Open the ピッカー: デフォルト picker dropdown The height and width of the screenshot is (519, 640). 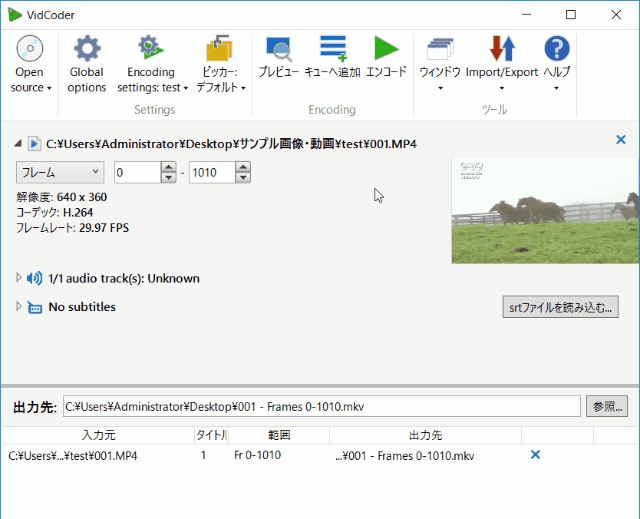[220, 64]
